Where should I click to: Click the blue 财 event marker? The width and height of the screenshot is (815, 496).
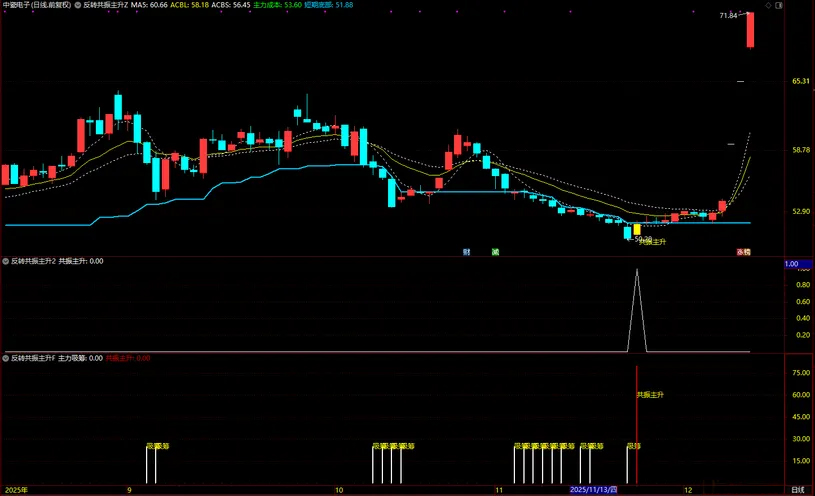(x=467, y=252)
